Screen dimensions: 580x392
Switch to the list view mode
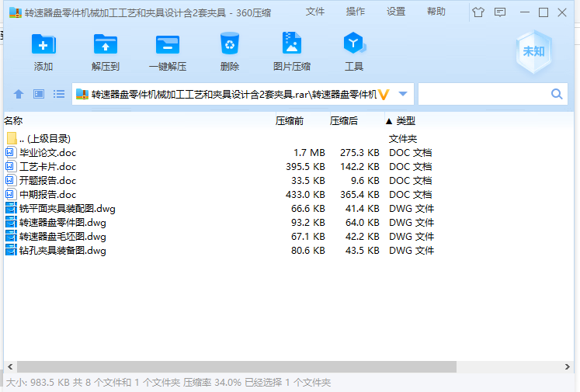coord(59,94)
